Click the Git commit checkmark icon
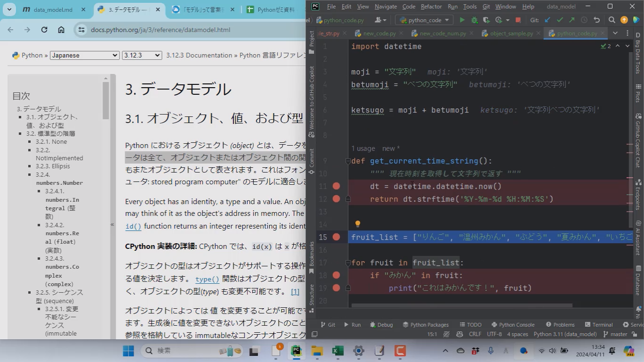644x362 pixels. point(560,20)
